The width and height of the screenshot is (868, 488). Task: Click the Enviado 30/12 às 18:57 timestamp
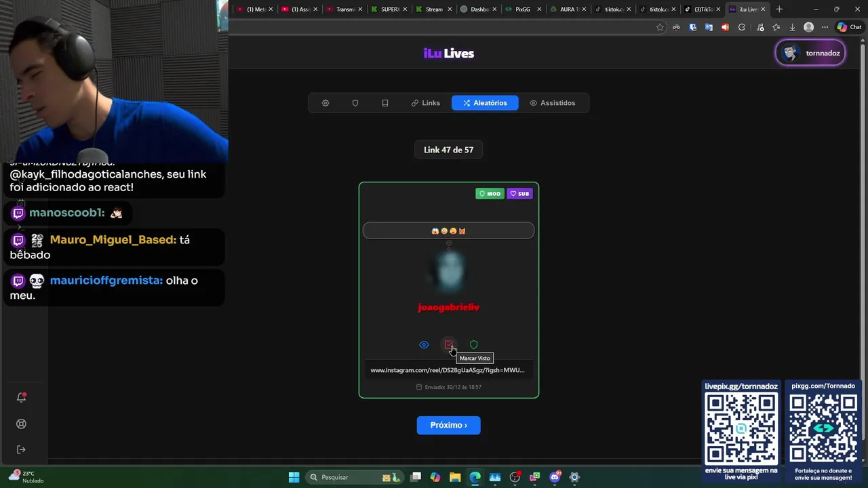click(448, 387)
